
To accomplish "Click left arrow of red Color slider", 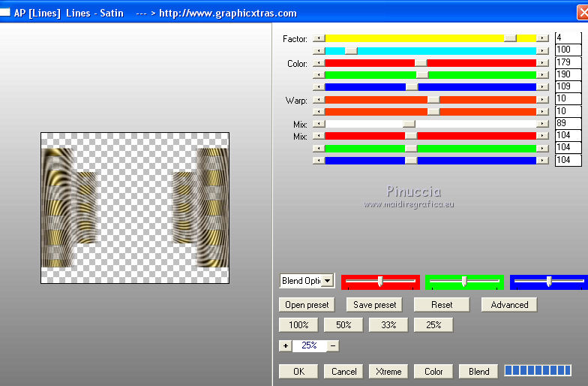I will coord(319,63).
